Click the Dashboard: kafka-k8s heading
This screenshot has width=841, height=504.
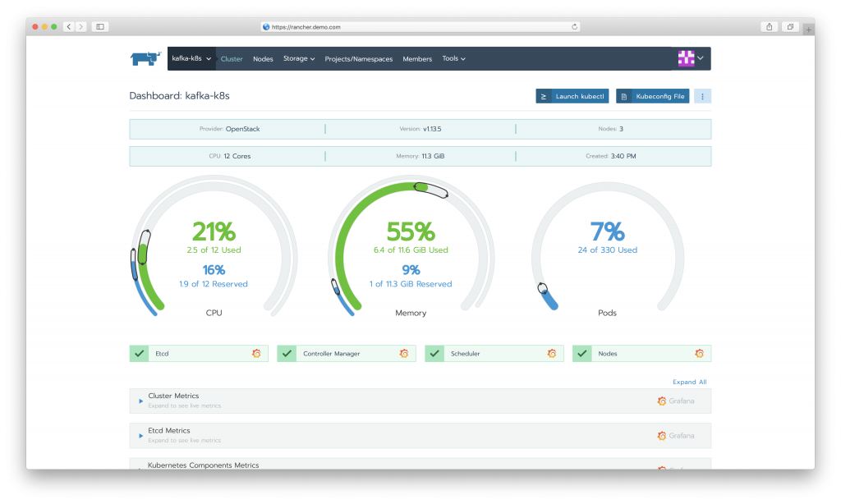(180, 96)
